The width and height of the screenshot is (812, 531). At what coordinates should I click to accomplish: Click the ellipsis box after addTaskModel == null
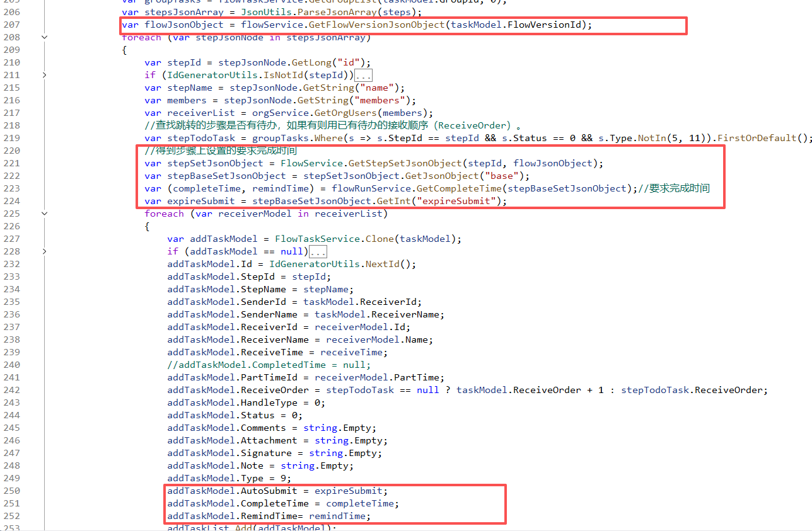318,252
